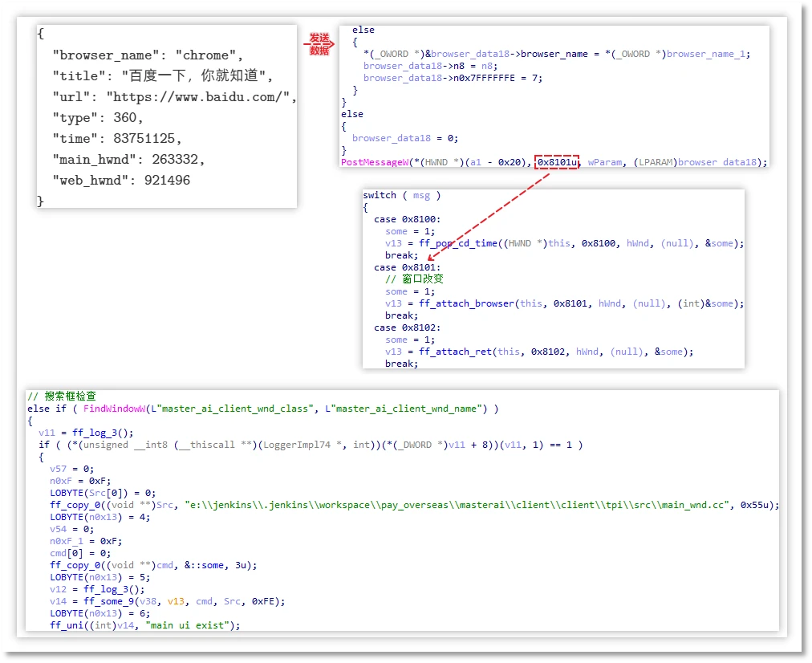Select the wParam argument in PostMessageW call

(x=605, y=162)
